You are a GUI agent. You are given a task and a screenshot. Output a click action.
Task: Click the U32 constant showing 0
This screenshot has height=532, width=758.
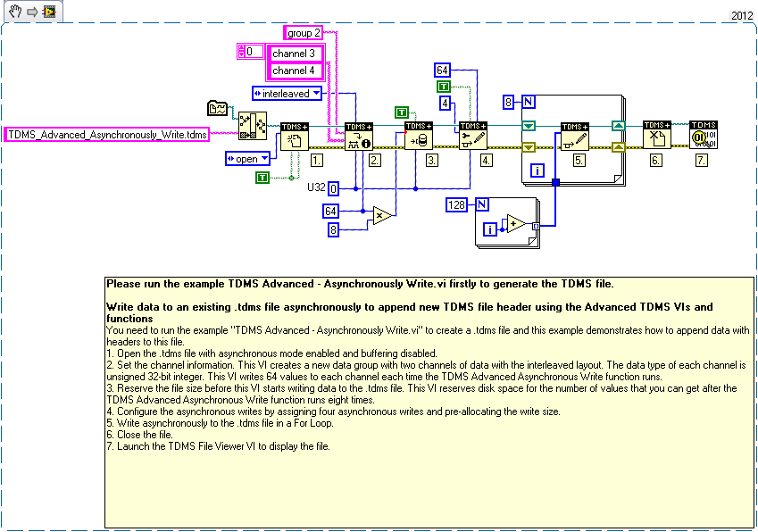334,188
